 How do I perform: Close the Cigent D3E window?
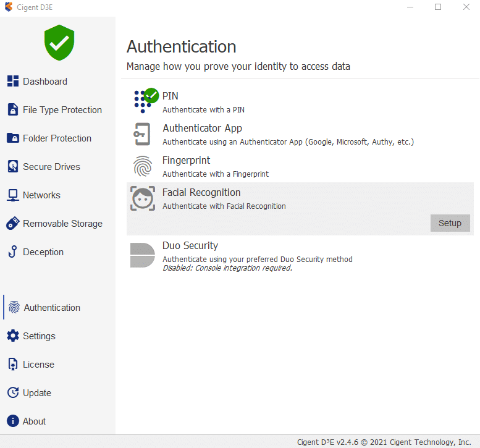(466, 7)
